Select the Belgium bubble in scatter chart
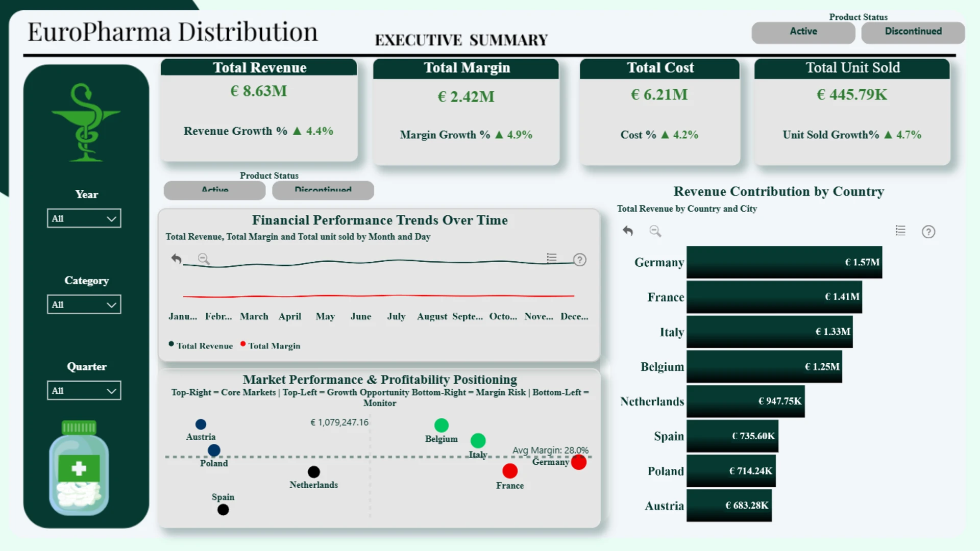The width and height of the screenshot is (980, 551). pos(442,425)
